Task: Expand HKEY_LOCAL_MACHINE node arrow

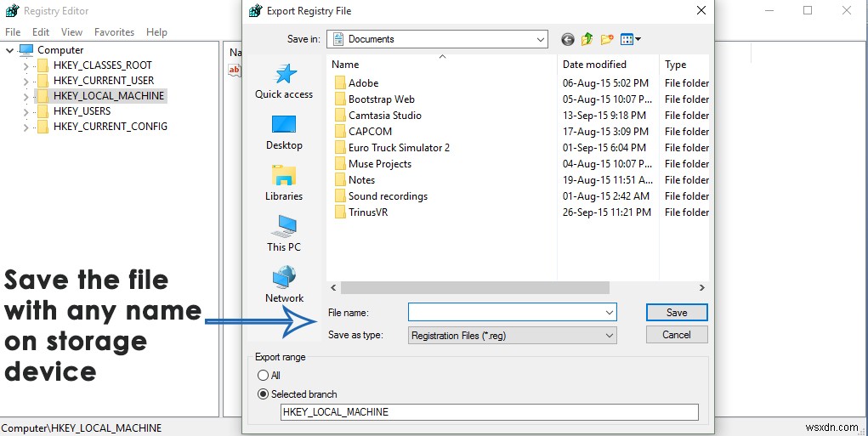Action: point(26,96)
